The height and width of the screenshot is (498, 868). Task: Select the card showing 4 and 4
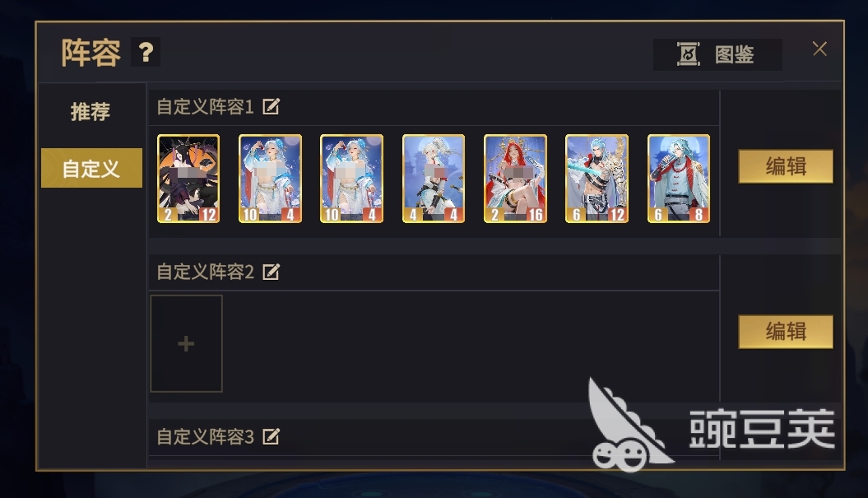434,179
